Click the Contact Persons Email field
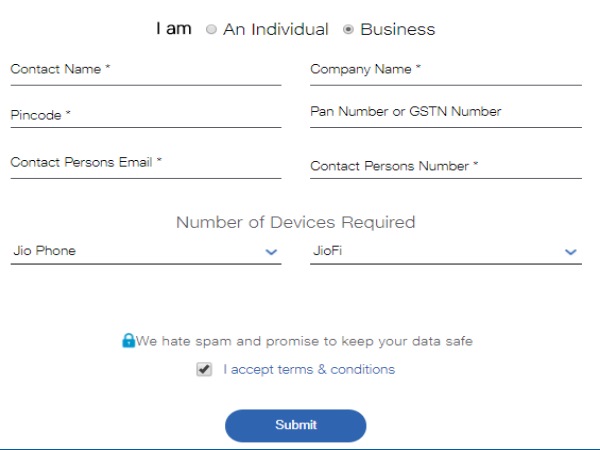The image size is (600, 450). click(x=145, y=162)
